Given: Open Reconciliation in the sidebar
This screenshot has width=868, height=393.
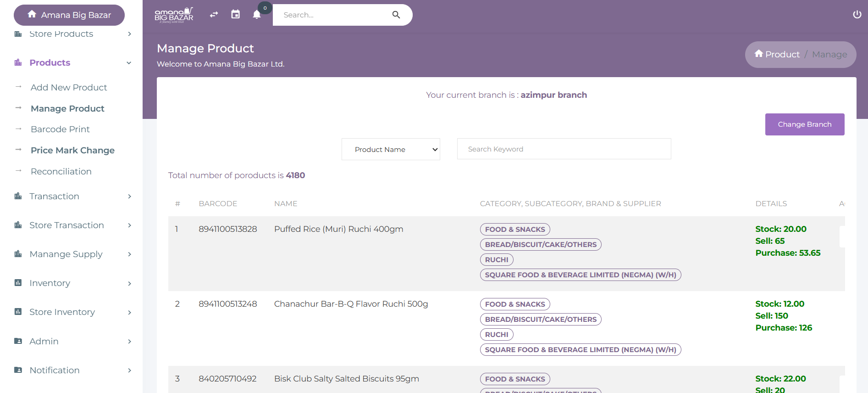Looking at the screenshot, I should [61, 171].
